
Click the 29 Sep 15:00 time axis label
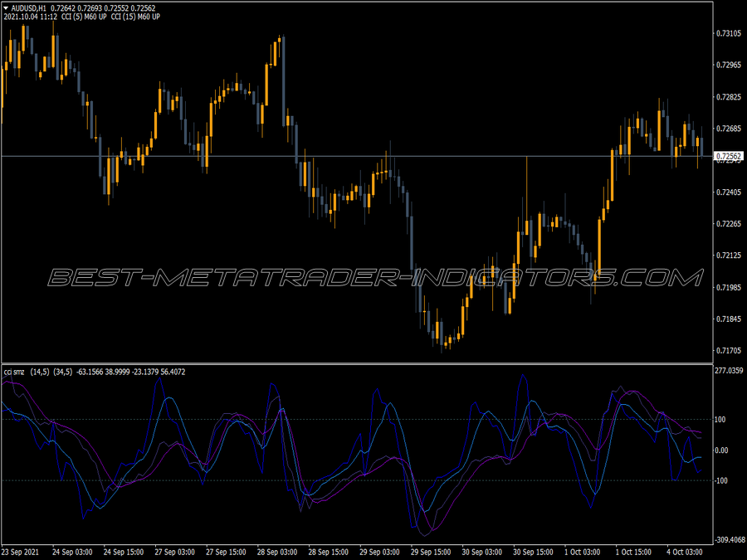[x=431, y=553]
